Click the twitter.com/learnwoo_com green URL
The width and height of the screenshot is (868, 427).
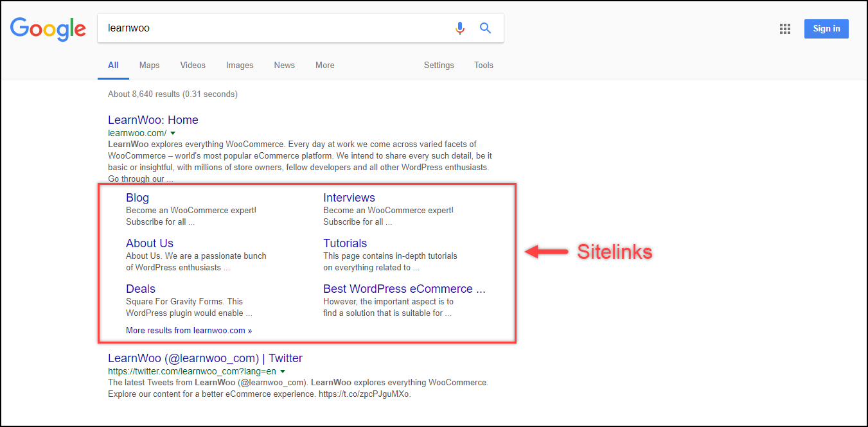pyautogui.click(x=192, y=371)
